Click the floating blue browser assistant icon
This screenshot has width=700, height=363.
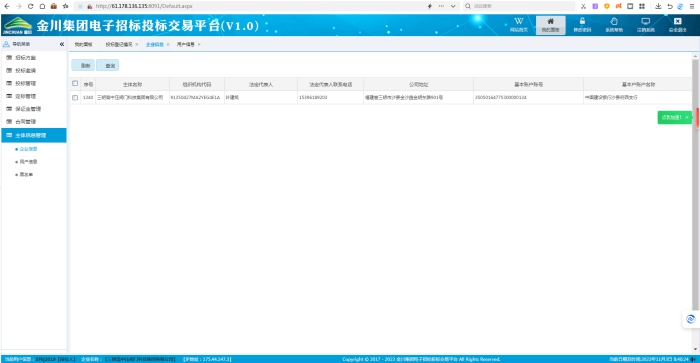click(691, 319)
